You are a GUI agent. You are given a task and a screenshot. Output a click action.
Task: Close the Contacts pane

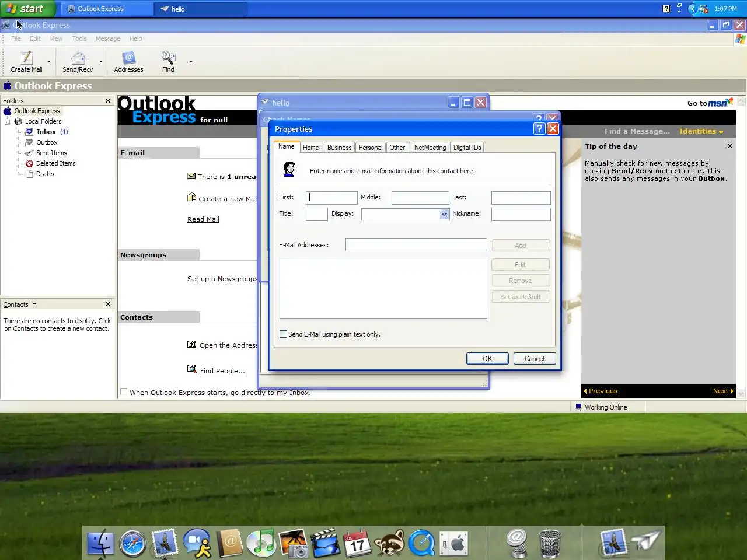(x=108, y=304)
